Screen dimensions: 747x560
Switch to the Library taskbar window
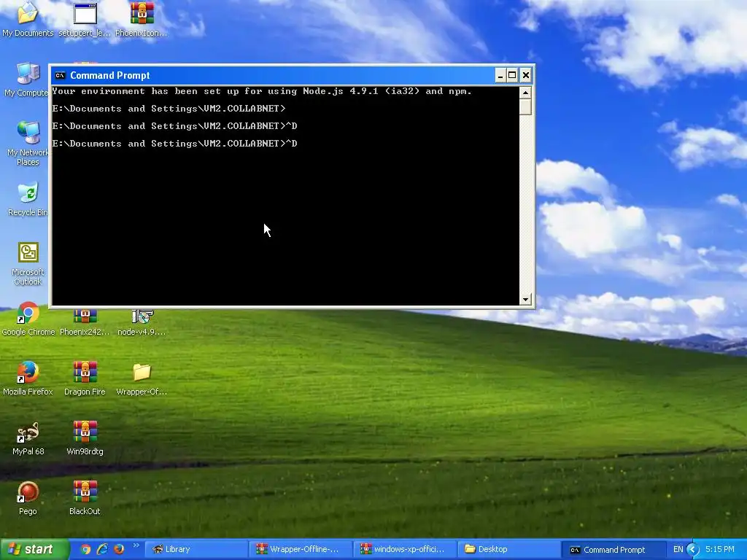(x=195, y=550)
